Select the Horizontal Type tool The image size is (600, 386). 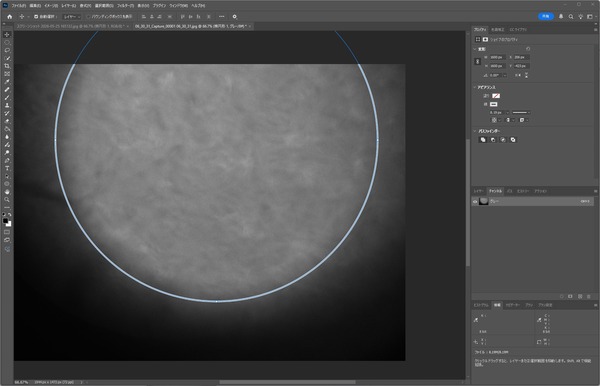pyautogui.click(x=7, y=168)
